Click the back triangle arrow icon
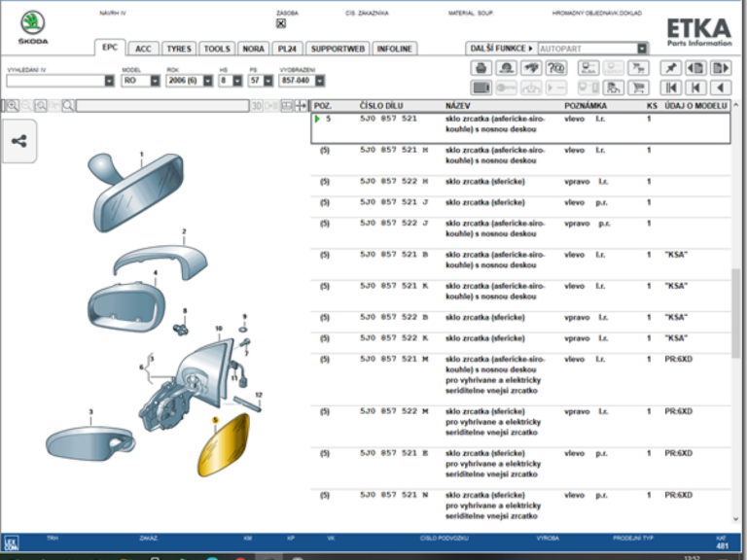This screenshot has height=560, width=747. pos(720,87)
